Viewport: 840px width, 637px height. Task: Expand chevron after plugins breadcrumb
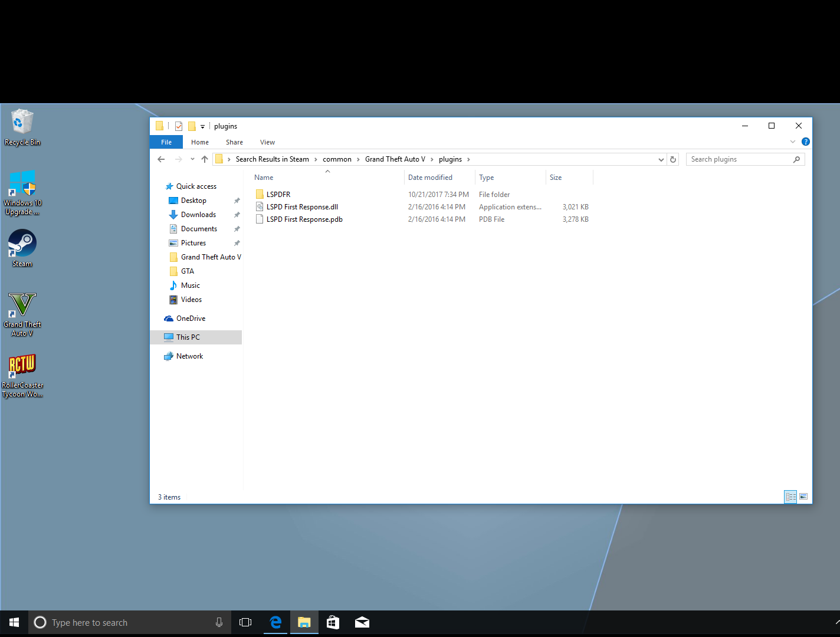click(x=468, y=159)
